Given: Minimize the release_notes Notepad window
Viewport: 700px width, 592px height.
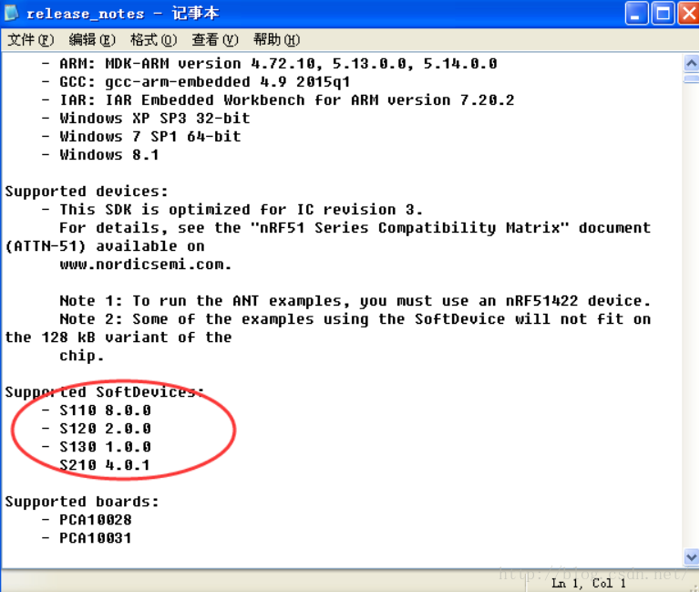Looking at the screenshot, I should coord(636,13).
